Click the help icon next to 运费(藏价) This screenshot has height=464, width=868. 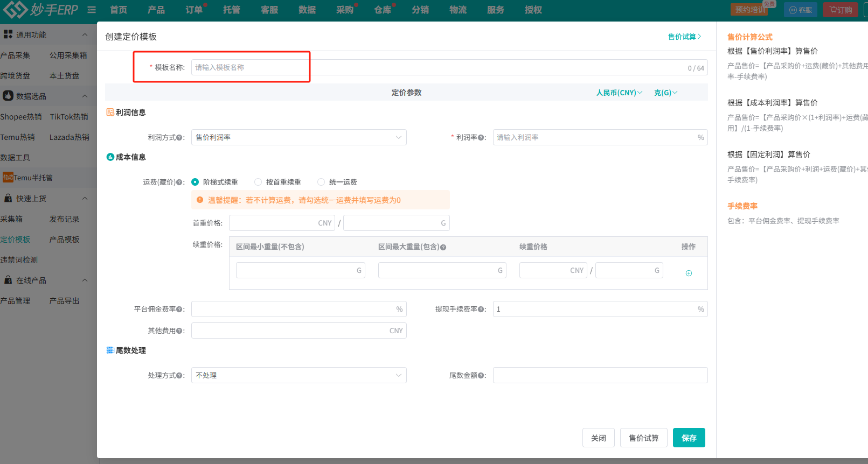click(x=179, y=182)
